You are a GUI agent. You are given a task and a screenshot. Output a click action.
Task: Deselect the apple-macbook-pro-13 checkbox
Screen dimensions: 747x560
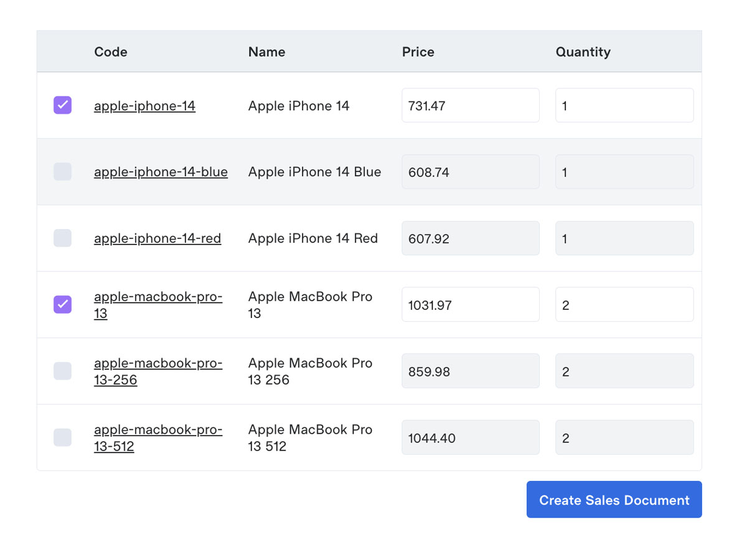pyautogui.click(x=62, y=304)
